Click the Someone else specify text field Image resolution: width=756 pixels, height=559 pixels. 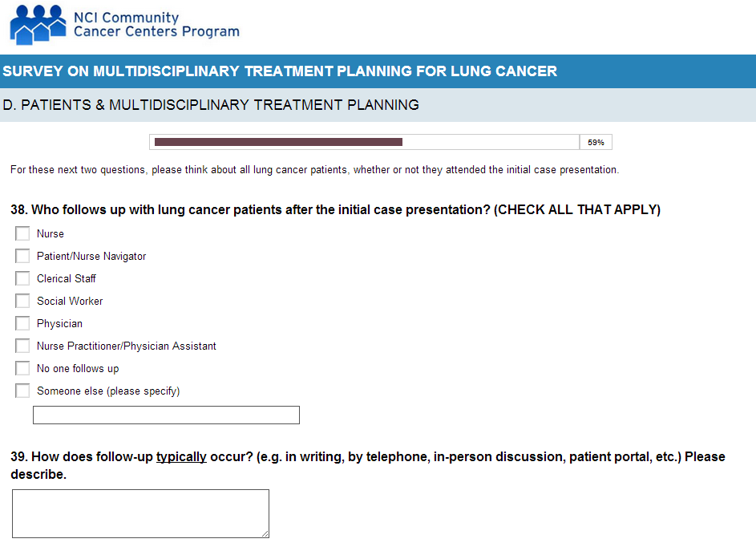tap(166, 415)
